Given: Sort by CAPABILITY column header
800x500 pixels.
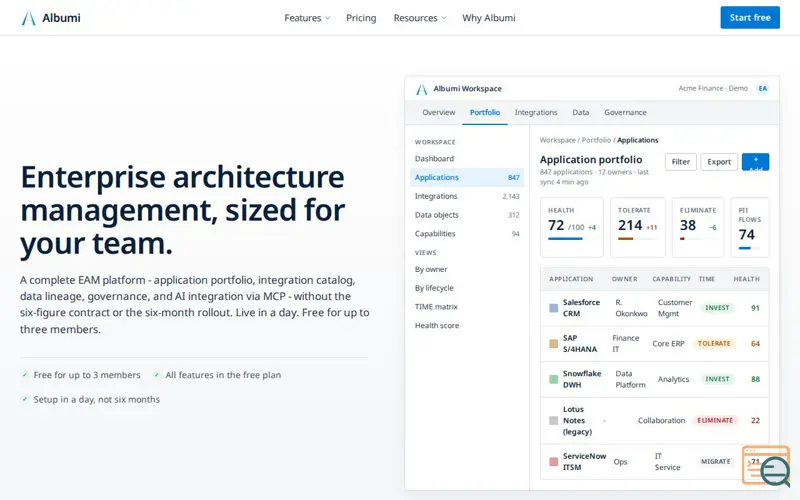Looking at the screenshot, I should (x=671, y=279).
